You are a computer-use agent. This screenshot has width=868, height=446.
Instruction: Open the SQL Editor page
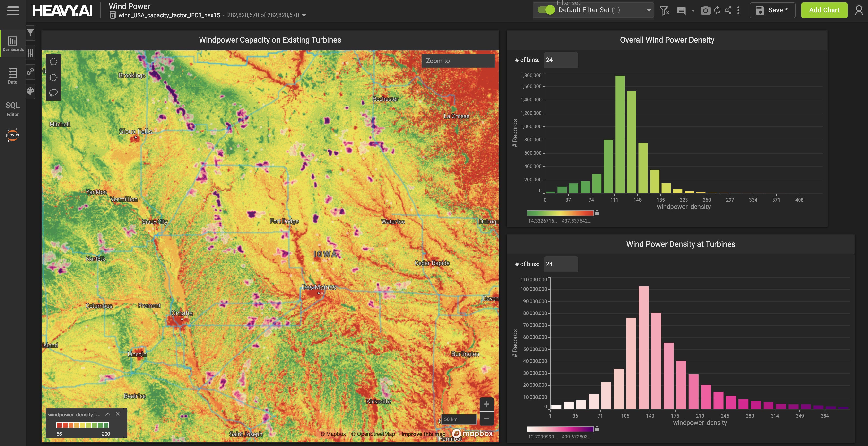[x=12, y=109]
